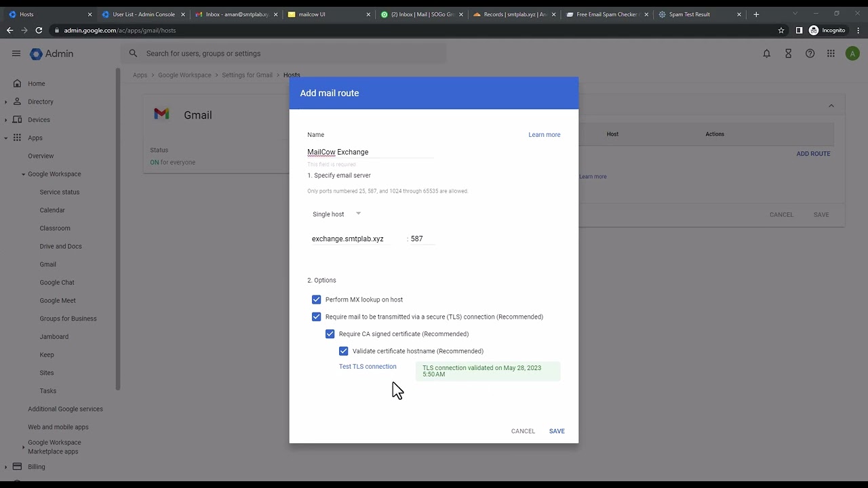Click the Incognito profile indicator
The height and width of the screenshot is (488, 868).
point(827,30)
